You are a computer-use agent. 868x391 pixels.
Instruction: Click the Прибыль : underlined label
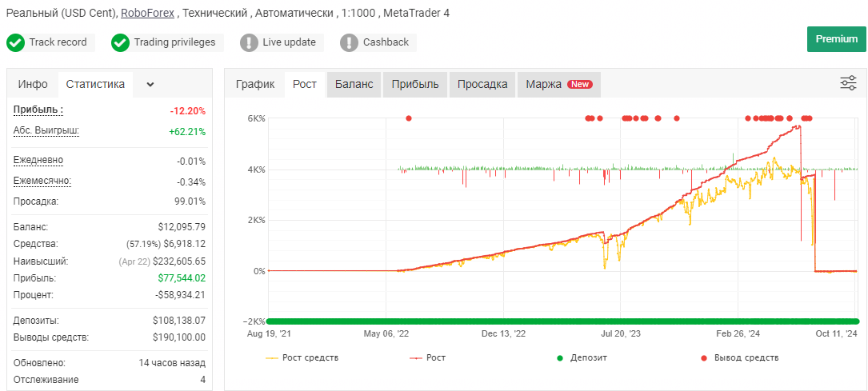click(38, 110)
